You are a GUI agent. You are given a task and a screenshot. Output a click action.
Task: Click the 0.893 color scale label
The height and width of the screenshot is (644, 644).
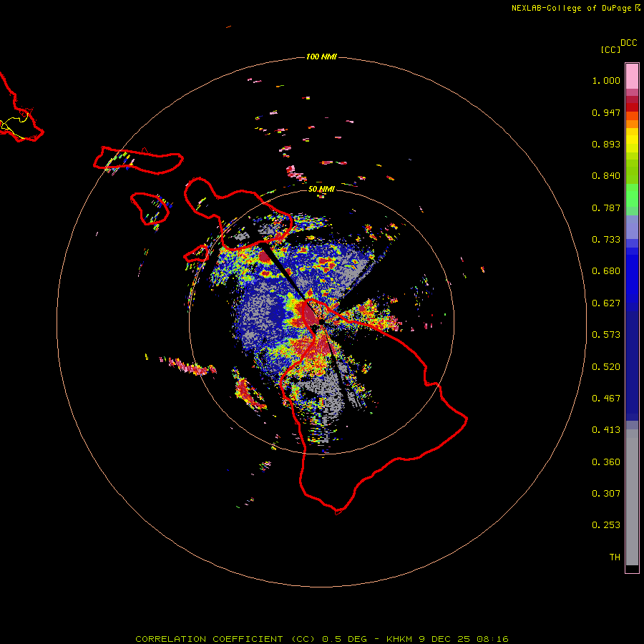point(606,144)
